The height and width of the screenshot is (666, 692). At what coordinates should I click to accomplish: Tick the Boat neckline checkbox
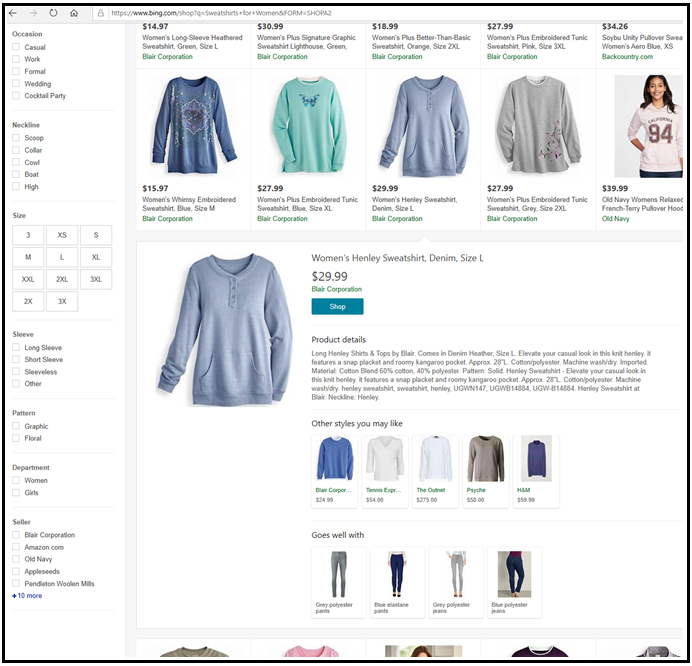(x=16, y=174)
